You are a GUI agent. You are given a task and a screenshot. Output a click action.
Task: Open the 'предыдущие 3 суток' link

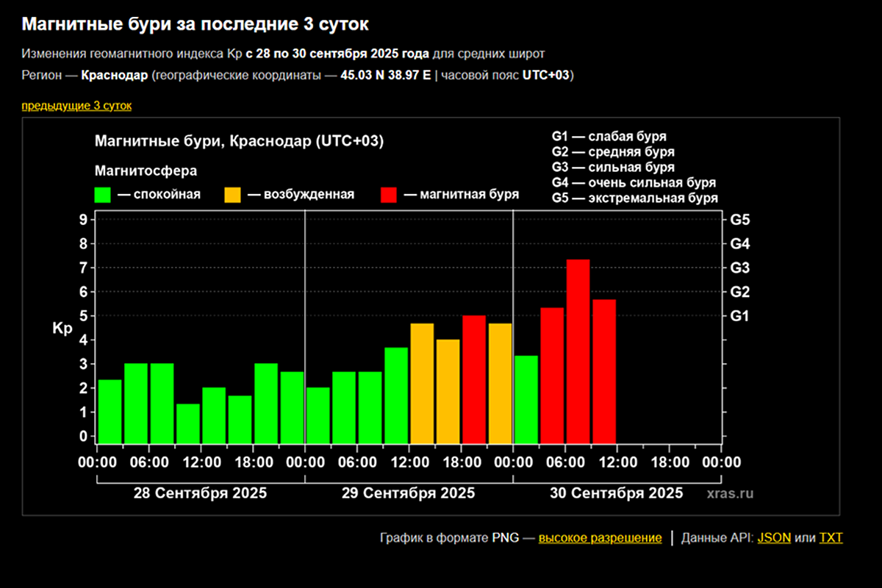click(x=76, y=106)
